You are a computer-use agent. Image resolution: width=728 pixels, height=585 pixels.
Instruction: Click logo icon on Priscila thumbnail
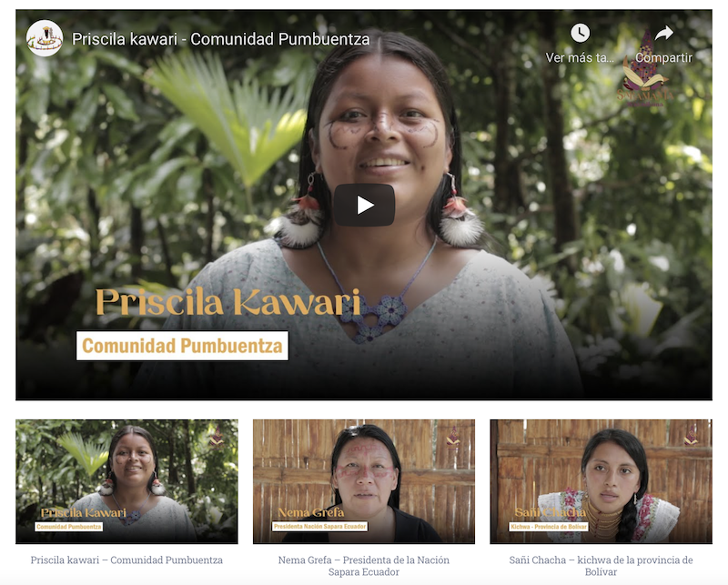[216, 436]
